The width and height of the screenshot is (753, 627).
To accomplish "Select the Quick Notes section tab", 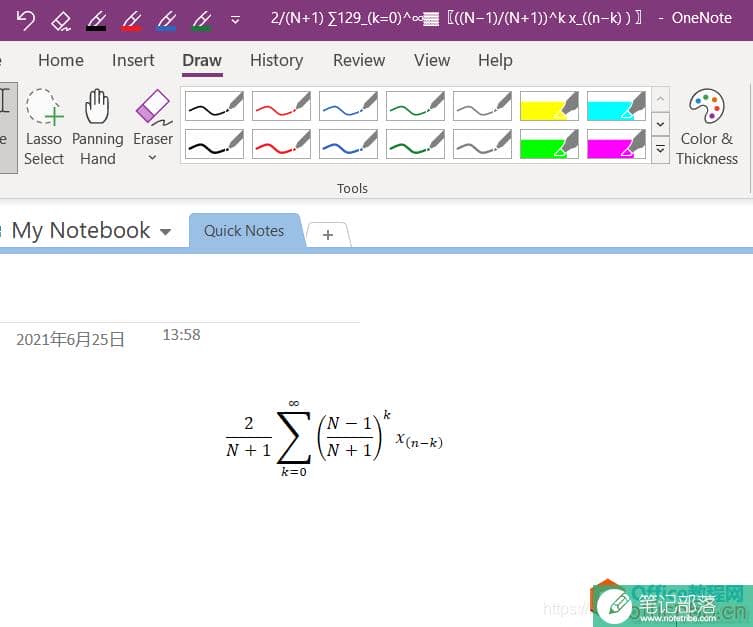I will (x=244, y=231).
